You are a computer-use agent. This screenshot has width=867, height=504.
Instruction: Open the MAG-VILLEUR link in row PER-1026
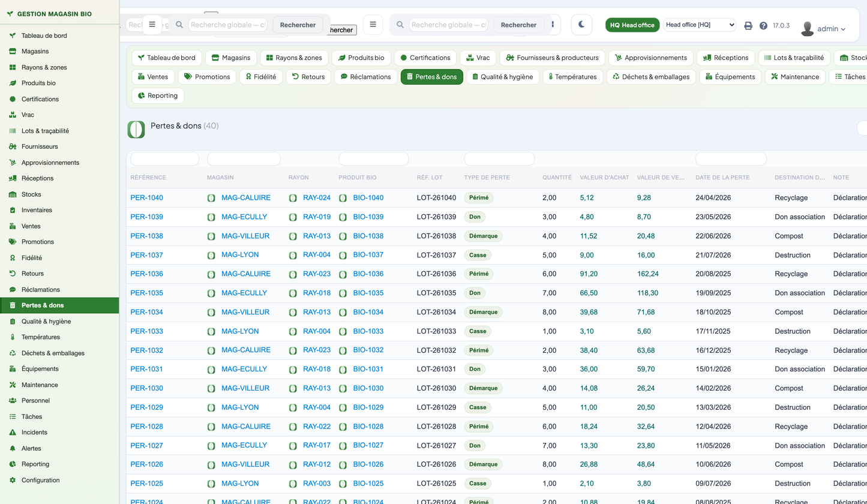pos(245,464)
